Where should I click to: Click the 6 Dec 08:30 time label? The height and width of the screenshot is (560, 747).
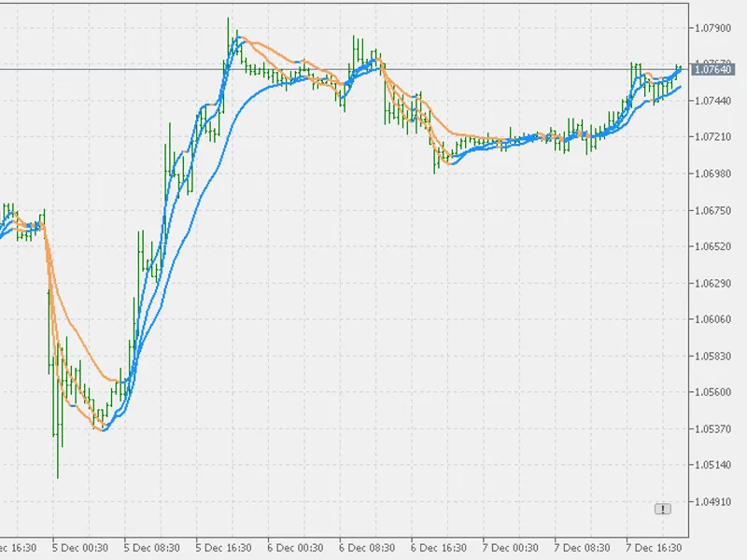367,548
